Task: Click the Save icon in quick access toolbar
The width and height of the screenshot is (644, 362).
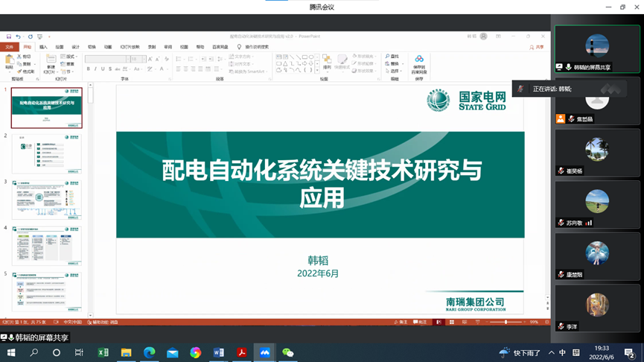Action: [9, 36]
